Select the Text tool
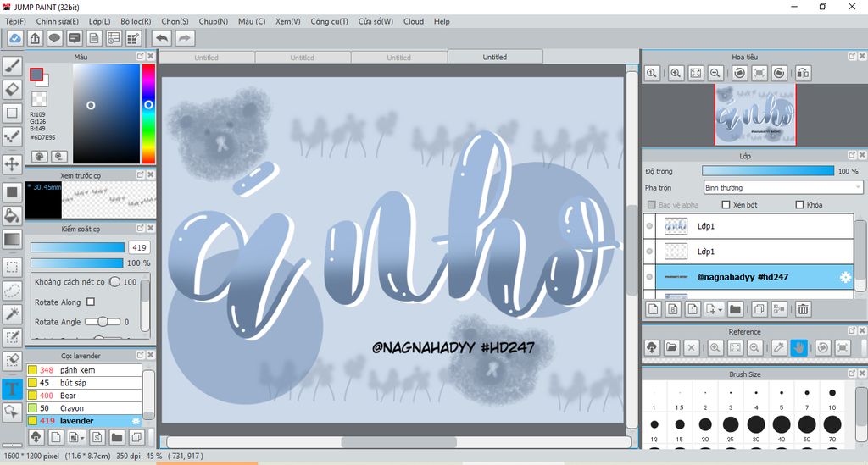The width and height of the screenshot is (868, 465). click(12, 389)
